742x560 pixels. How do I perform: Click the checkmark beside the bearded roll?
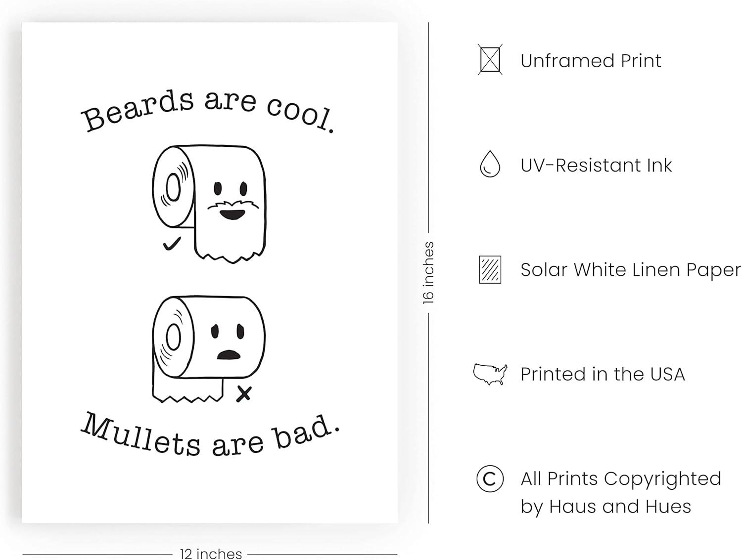[x=172, y=244]
